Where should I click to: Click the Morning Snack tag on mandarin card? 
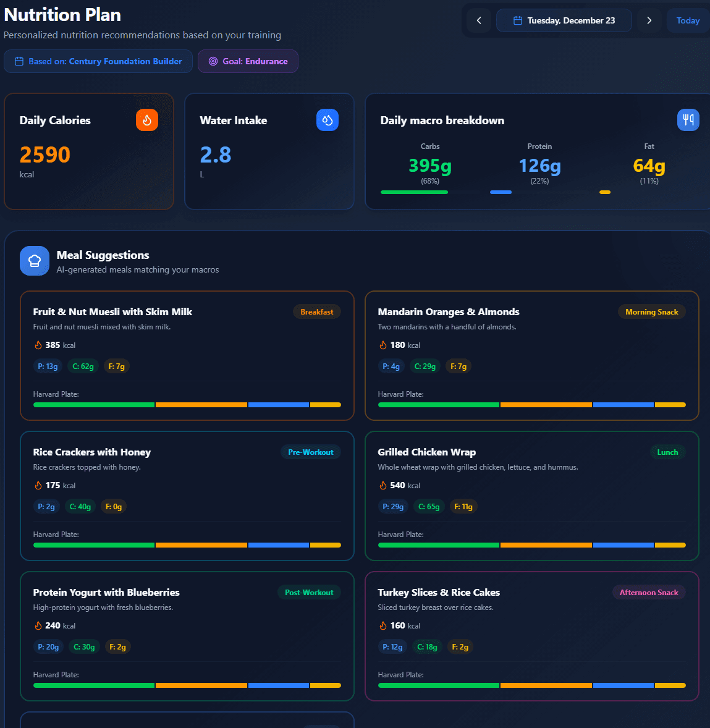click(651, 312)
